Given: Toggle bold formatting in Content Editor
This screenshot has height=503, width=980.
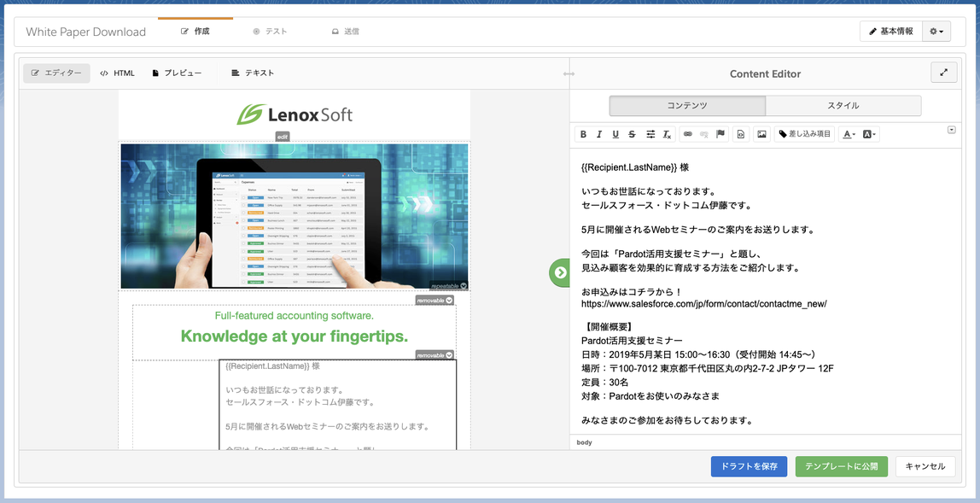Looking at the screenshot, I should (583, 134).
